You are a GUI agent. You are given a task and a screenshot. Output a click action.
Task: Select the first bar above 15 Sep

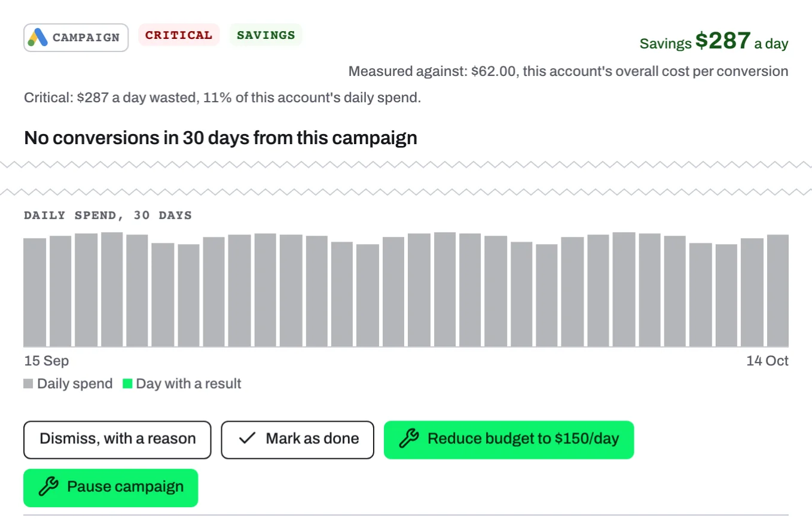click(x=35, y=293)
